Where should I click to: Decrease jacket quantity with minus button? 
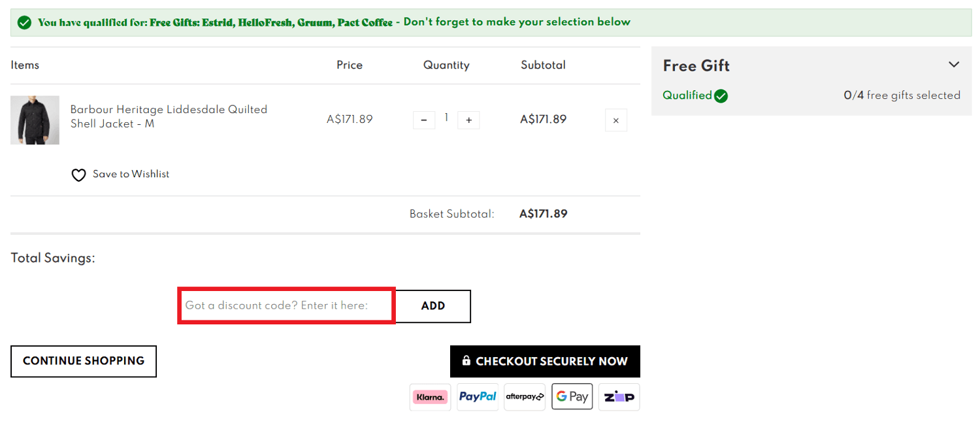(424, 120)
